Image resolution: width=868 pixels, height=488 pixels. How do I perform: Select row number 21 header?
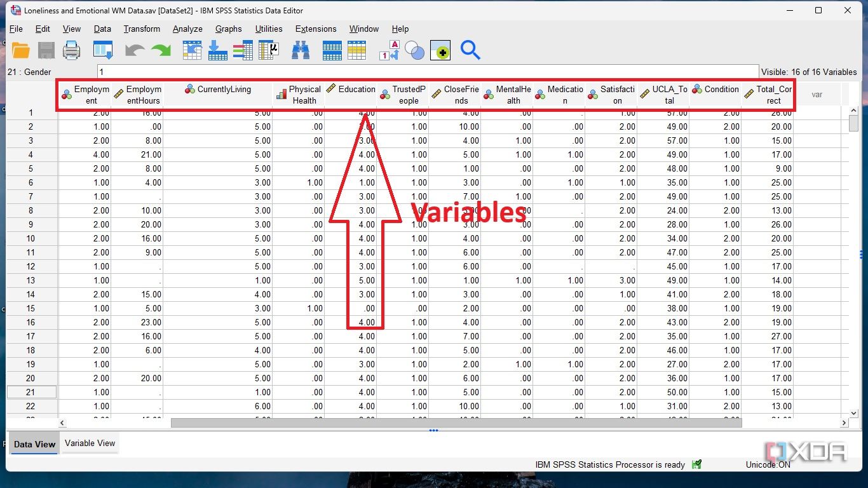(31, 392)
